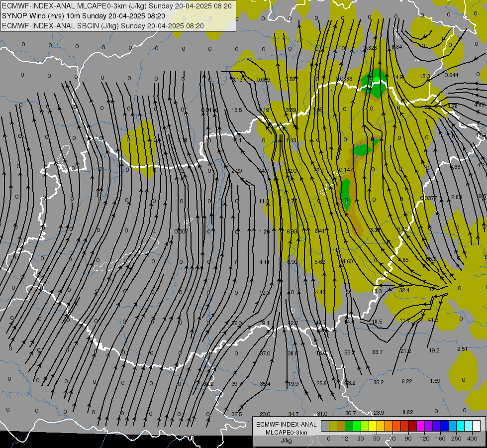Click the map value 1.59
The height and width of the screenshot is (448, 487).
(x=435, y=380)
